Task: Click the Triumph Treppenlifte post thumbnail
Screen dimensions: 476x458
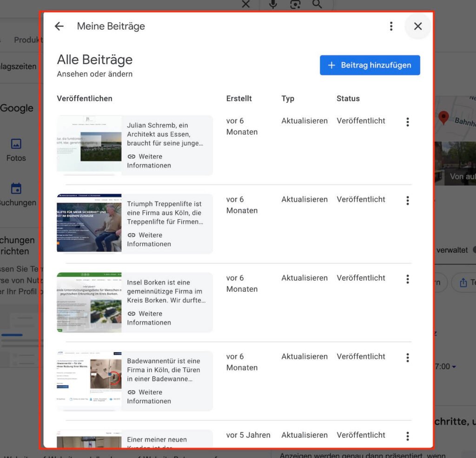Action: coord(89,223)
